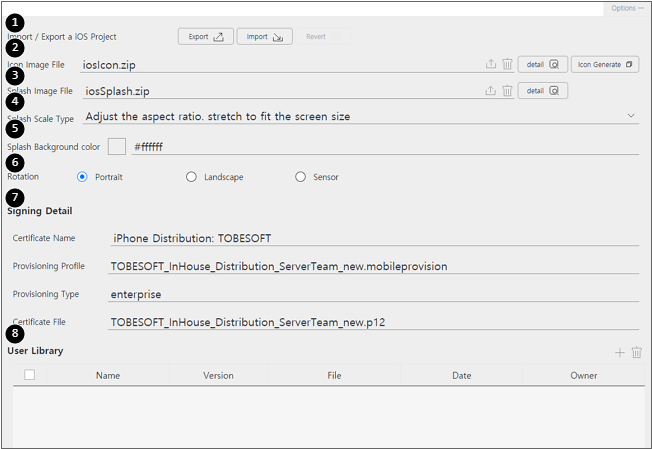
Task: Select the Landscape rotation option
Action: [x=192, y=177]
